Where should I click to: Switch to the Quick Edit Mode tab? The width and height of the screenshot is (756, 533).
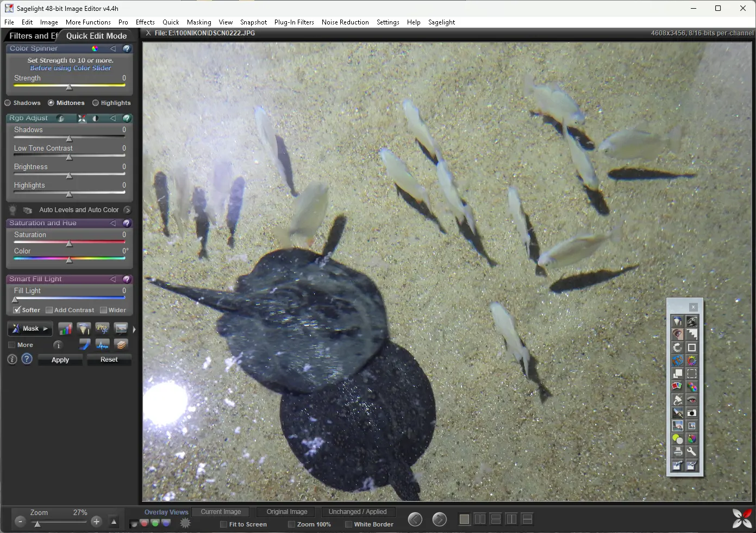click(x=96, y=36)
